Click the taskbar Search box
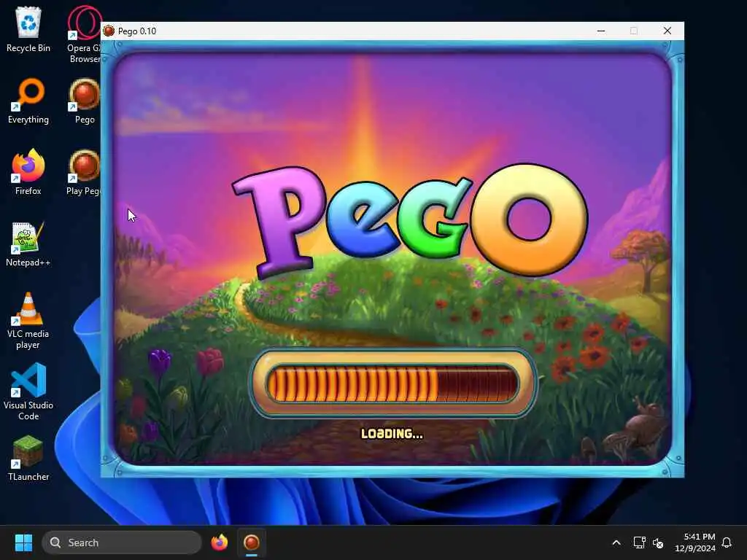The image size is (747, 560). [122, 542]
